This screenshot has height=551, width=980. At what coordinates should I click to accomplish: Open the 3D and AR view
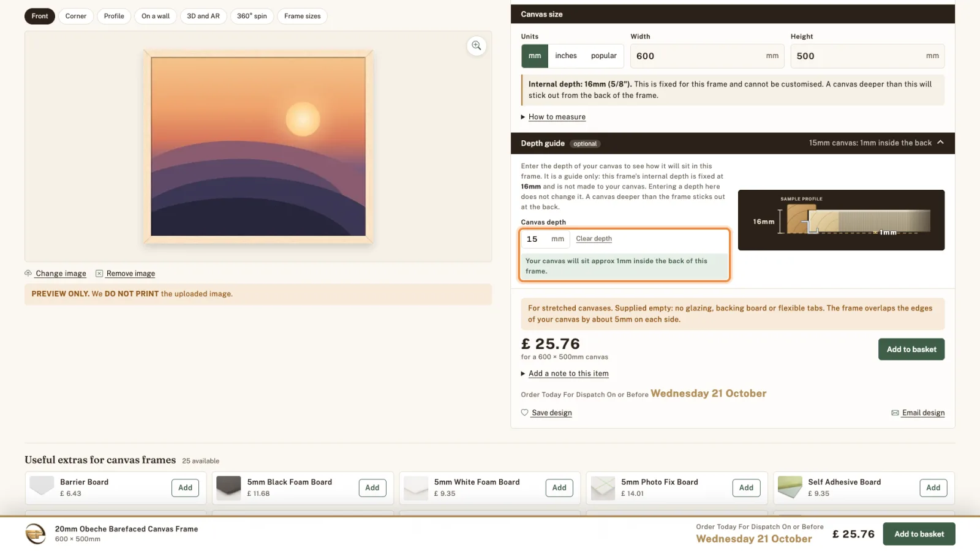(203, 16)
